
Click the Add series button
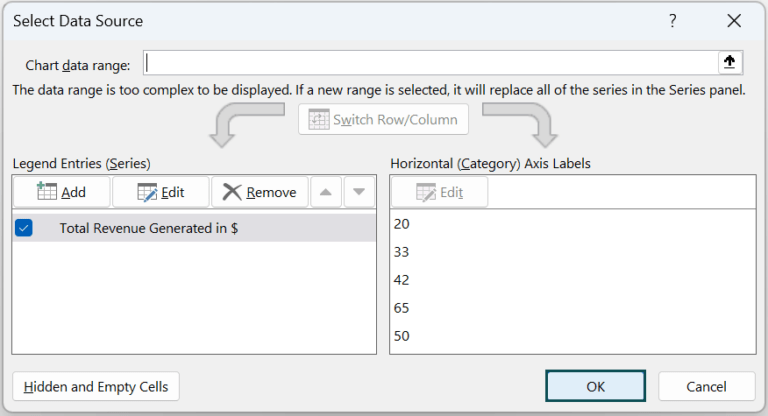(x=61, y=192)
